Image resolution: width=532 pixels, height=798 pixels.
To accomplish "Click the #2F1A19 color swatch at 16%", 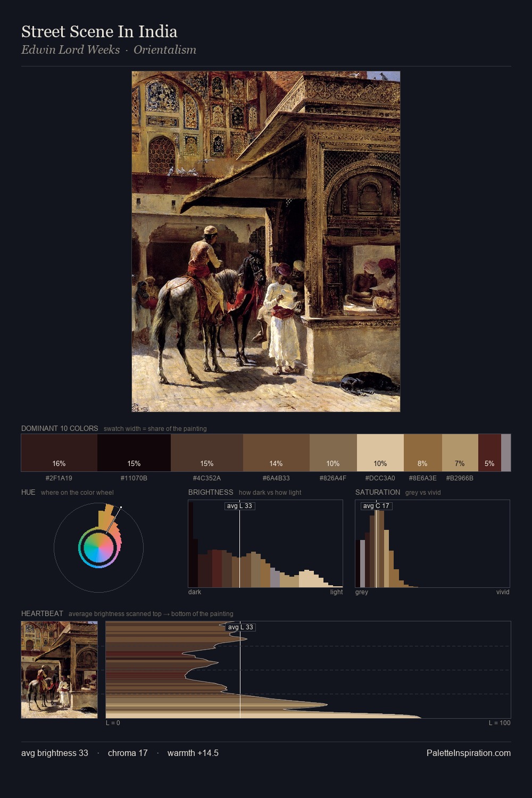I will click(x=59, y=453).
